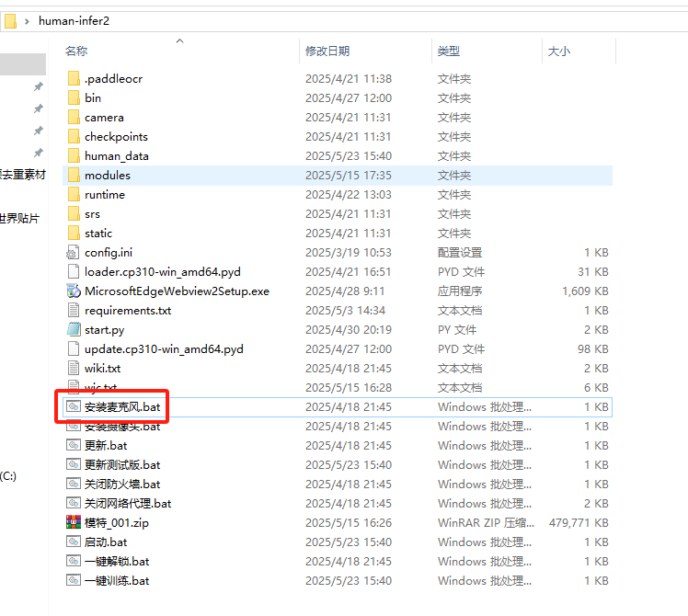The image size is (688, 616).
Task: Select the camera folder icon
Action: [x=74, y=117]
